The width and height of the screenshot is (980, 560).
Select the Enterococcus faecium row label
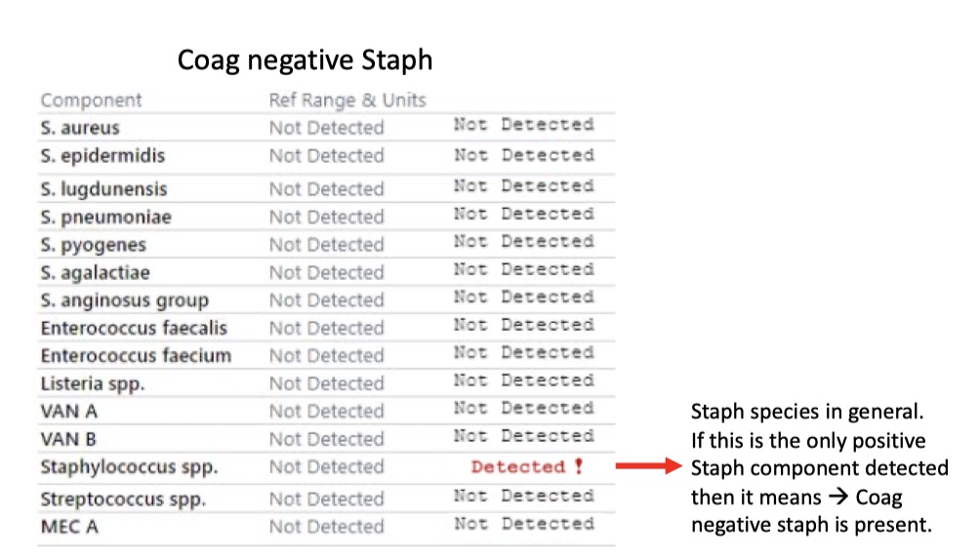137,356
